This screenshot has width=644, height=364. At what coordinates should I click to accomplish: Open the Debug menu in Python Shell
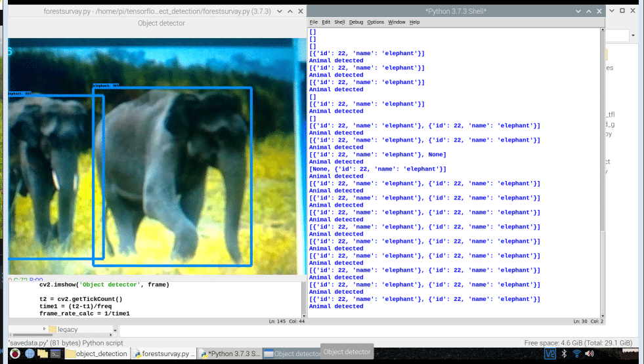[356, 22]
